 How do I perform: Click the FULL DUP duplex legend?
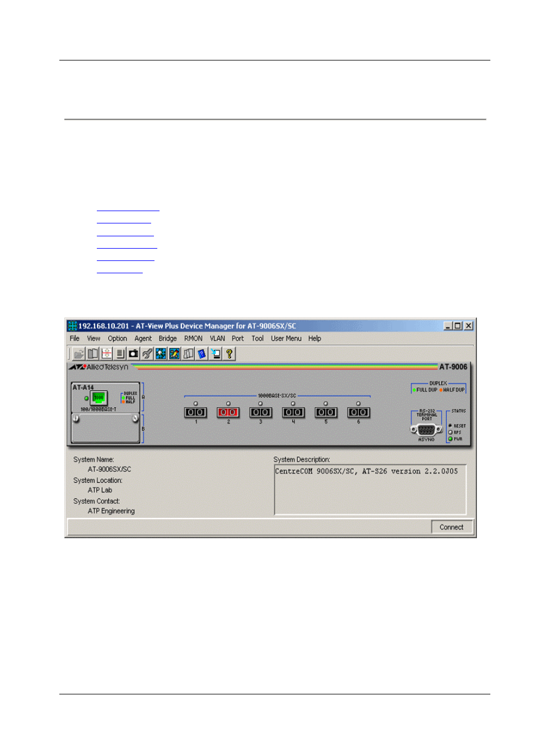(425, 390)
